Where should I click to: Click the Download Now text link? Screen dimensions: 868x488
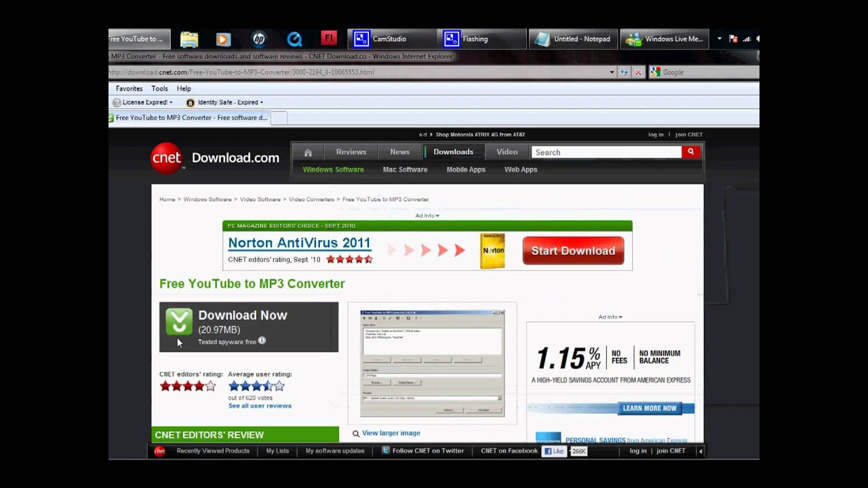[243, 315]
